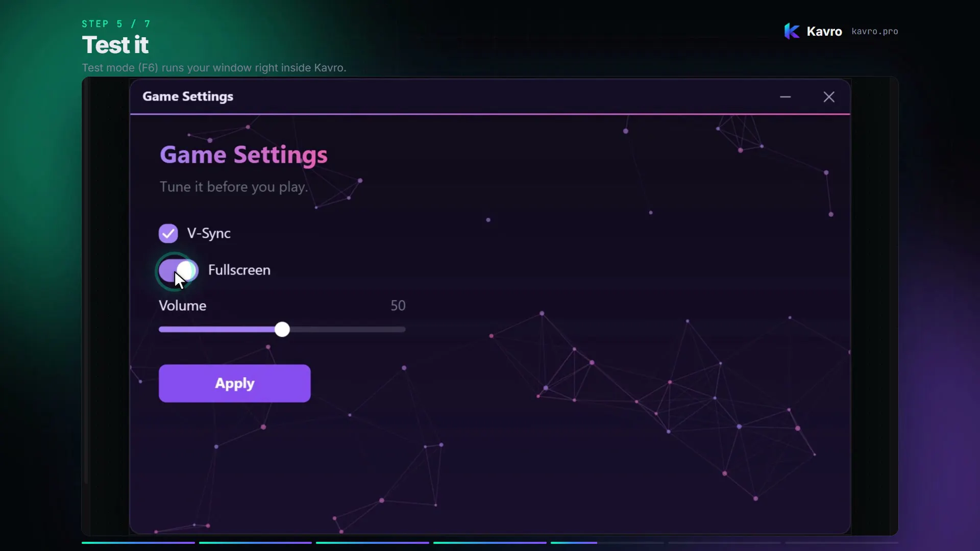Toggle the Fullscreen switch
The height and width of the screenshot is (551, 980).
click(x=178, y=270)
